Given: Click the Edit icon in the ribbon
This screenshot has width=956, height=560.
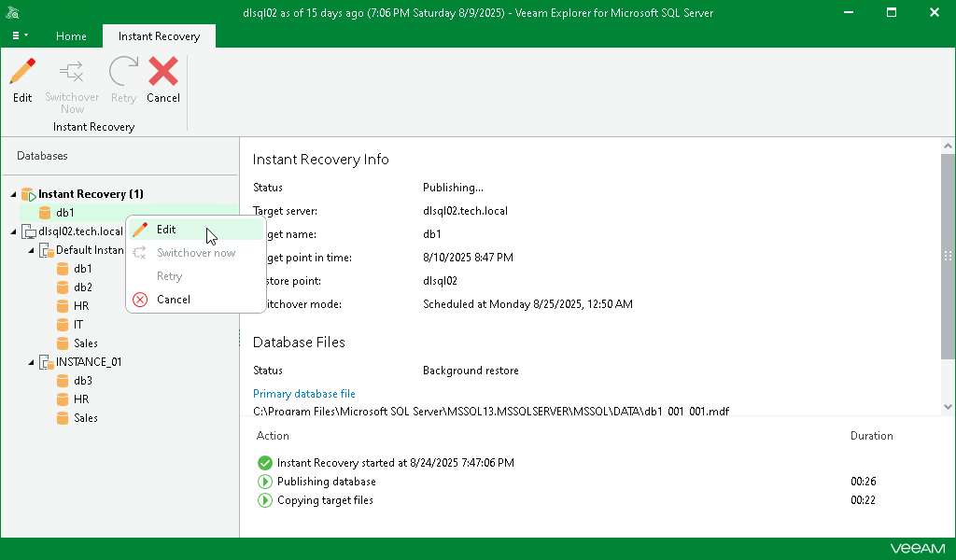Looking at the screenshot, I should pyautogui.click(x=21, y=73).
